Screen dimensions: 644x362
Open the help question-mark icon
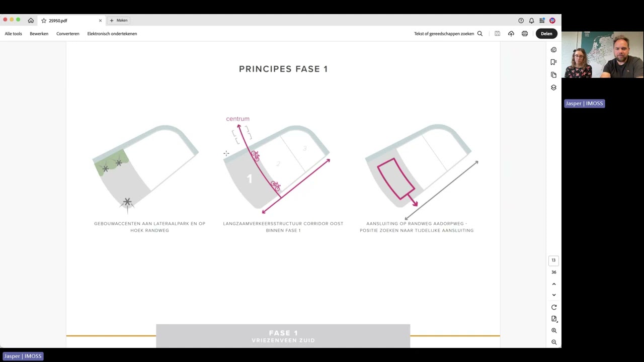click(x=521, y=21)
